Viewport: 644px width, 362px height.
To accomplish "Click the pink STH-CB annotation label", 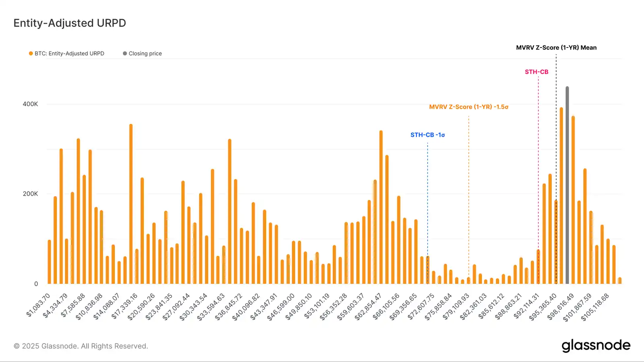I will point(536,72).
